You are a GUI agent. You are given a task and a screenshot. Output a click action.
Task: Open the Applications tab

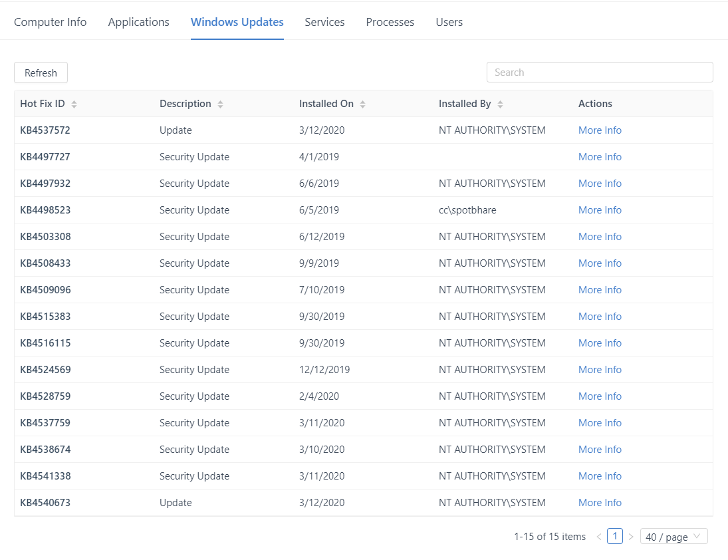click(138, 22)
